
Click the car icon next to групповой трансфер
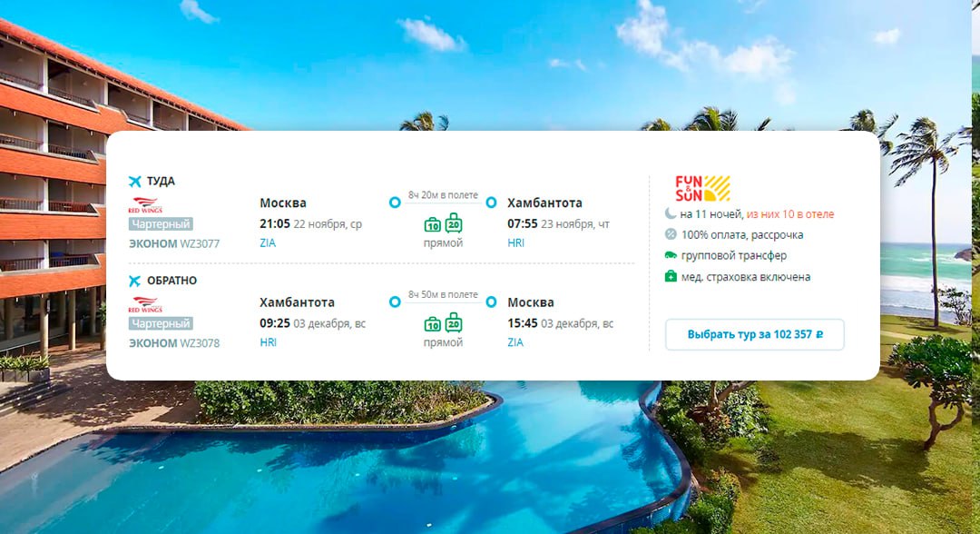click(671, 255)
